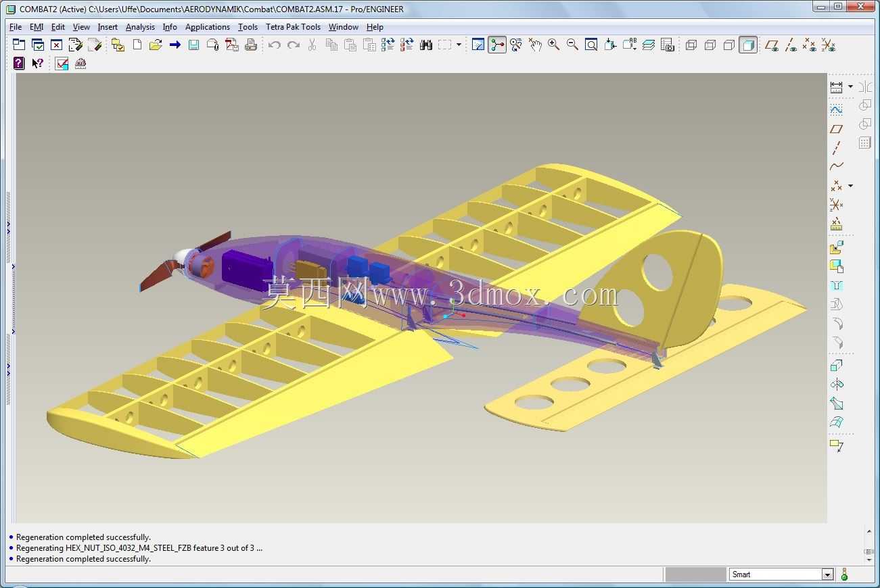Open the Tools menu

point(248,27)
